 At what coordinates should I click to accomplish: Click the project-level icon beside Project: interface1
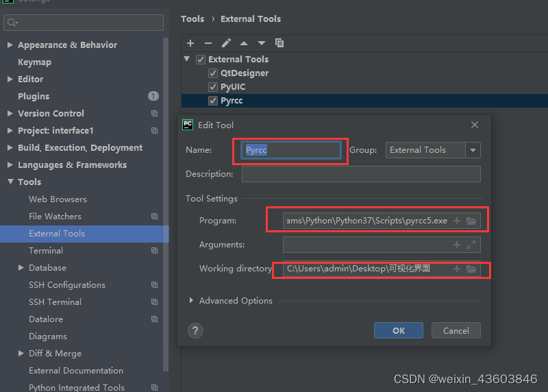155,130
